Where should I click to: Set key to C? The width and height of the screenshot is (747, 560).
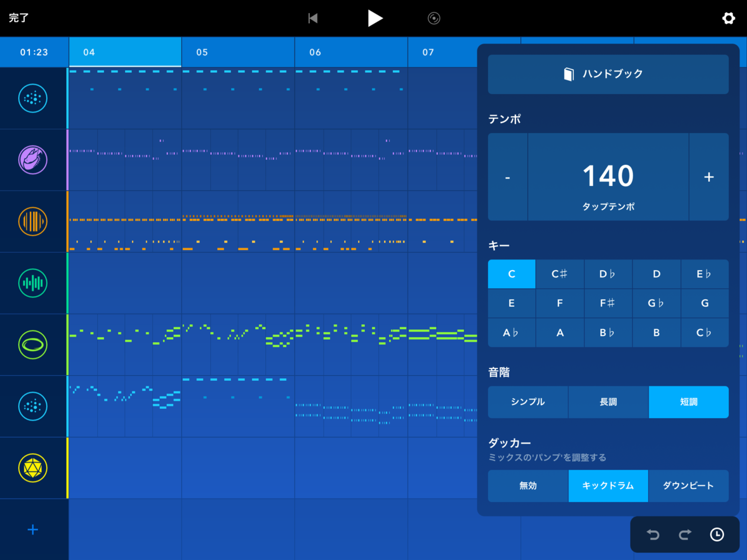tap(512, 274)
